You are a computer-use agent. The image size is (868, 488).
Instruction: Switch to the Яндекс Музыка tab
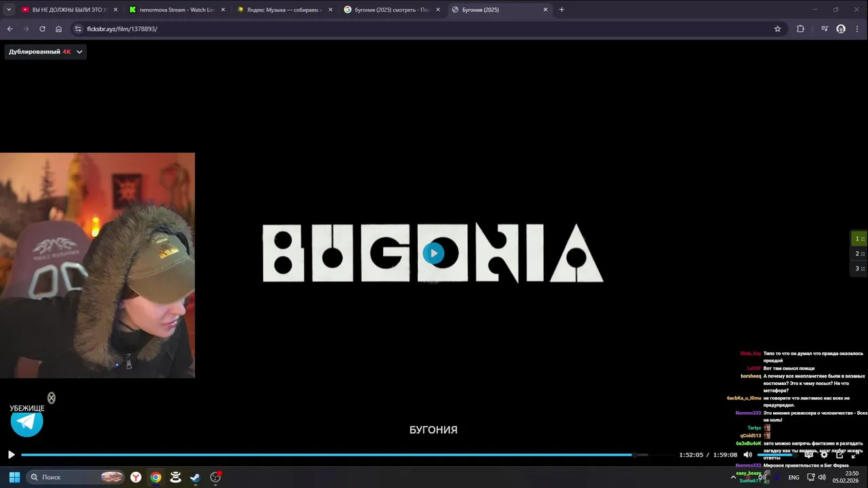285,9
